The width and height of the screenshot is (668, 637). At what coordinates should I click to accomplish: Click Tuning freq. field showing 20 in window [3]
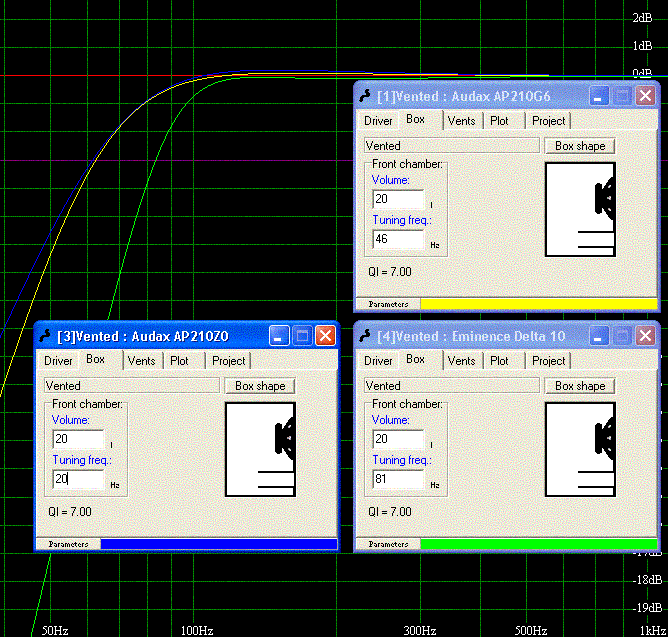(x=78, y=479)
